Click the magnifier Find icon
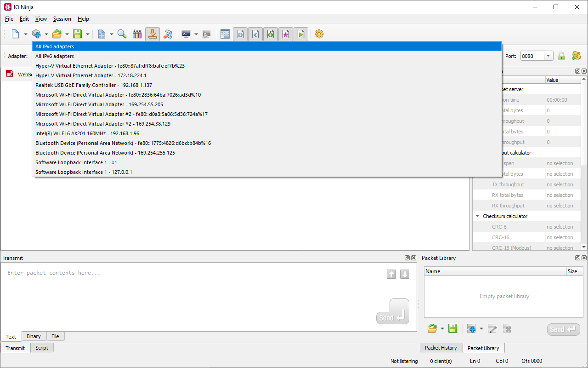Image resolution: width=588 pixels, height=368 pixels. coord(122,34)
